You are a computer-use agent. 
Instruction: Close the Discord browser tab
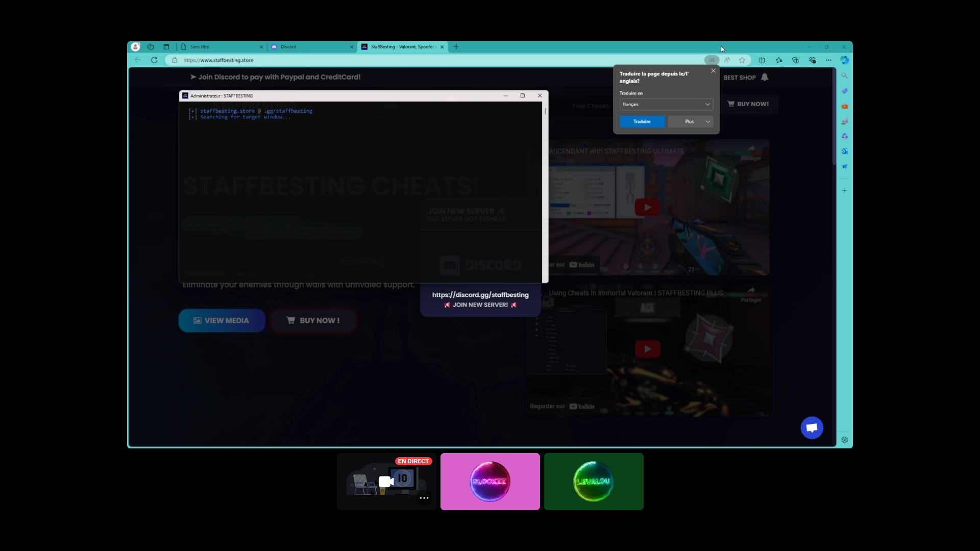click(x=352, y=47)
